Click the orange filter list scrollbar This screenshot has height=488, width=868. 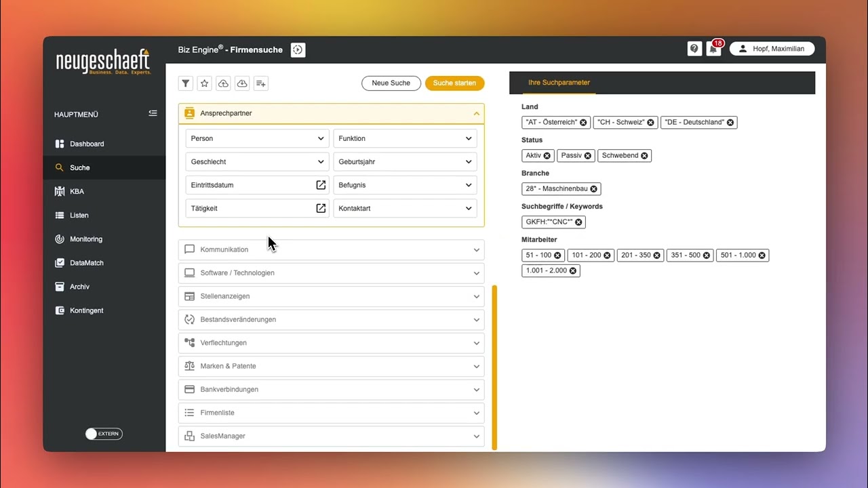494,367
